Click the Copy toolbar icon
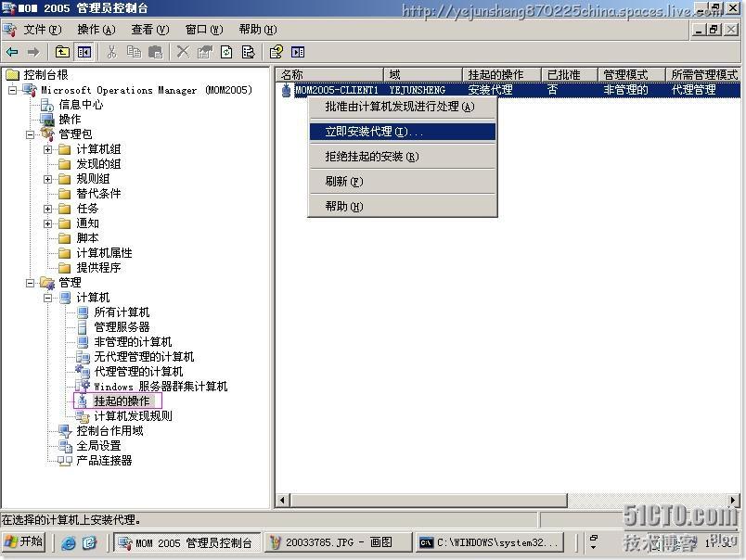 click(134, 52)
